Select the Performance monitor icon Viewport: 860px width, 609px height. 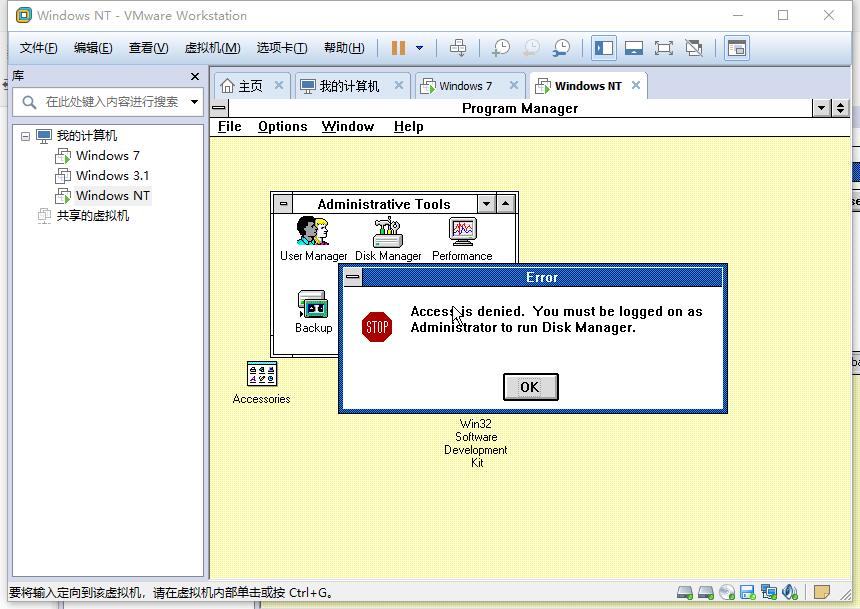462,239
